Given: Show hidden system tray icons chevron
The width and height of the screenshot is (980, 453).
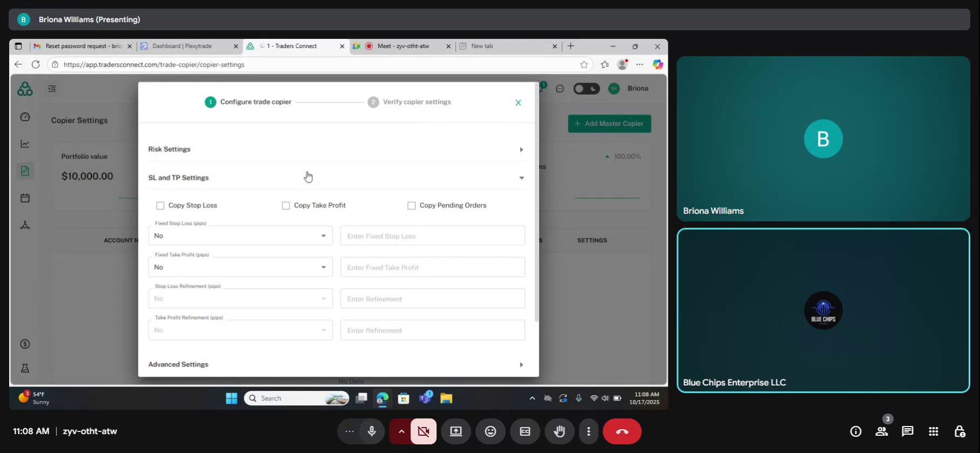Looking at the screenshot, I should pyautogui.click(x=532, y=398).
